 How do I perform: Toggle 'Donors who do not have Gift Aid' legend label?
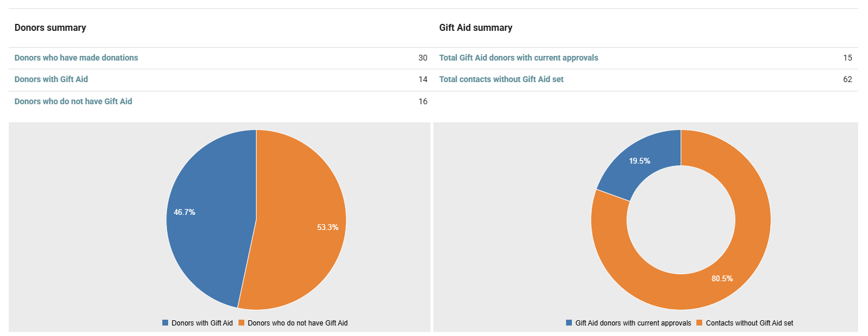pyautogui.click(x=298, y=323)
